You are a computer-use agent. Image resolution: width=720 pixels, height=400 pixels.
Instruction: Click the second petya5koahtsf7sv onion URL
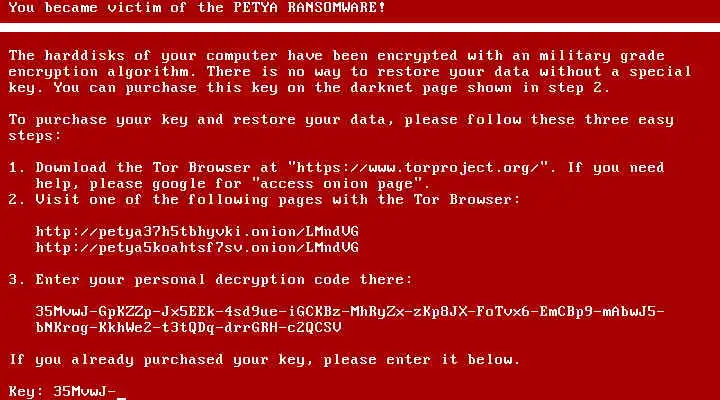coord(197,248)
